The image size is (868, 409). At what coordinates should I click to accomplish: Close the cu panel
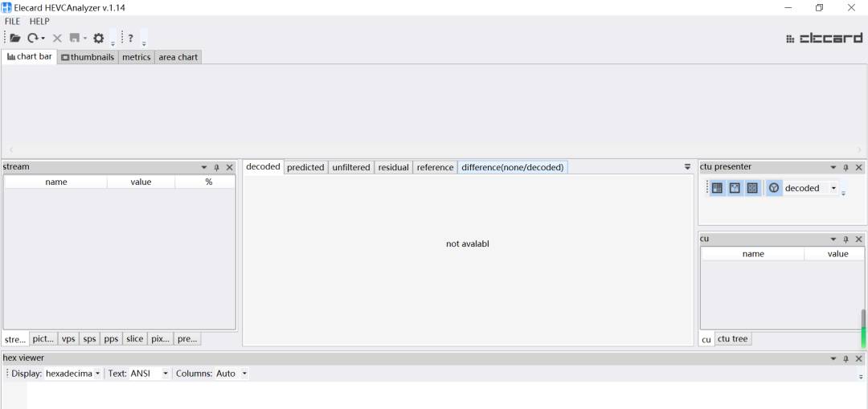click(858, 239)
